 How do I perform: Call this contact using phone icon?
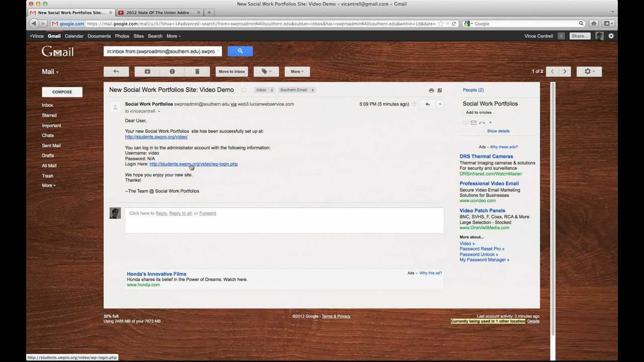coord(481,123)
